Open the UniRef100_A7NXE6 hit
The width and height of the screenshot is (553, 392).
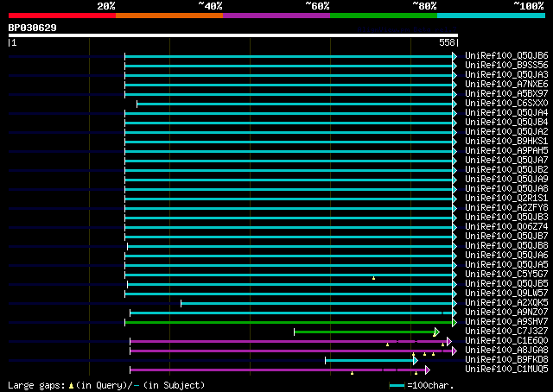506,85
